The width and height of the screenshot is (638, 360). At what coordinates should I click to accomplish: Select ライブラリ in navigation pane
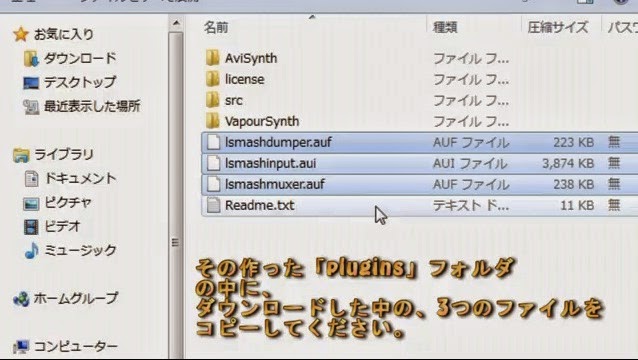(x=64, y=155)
